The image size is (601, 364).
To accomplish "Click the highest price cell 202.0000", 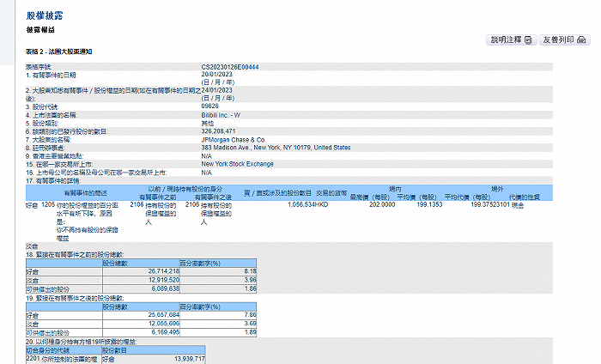I will [x=382, y=204].
